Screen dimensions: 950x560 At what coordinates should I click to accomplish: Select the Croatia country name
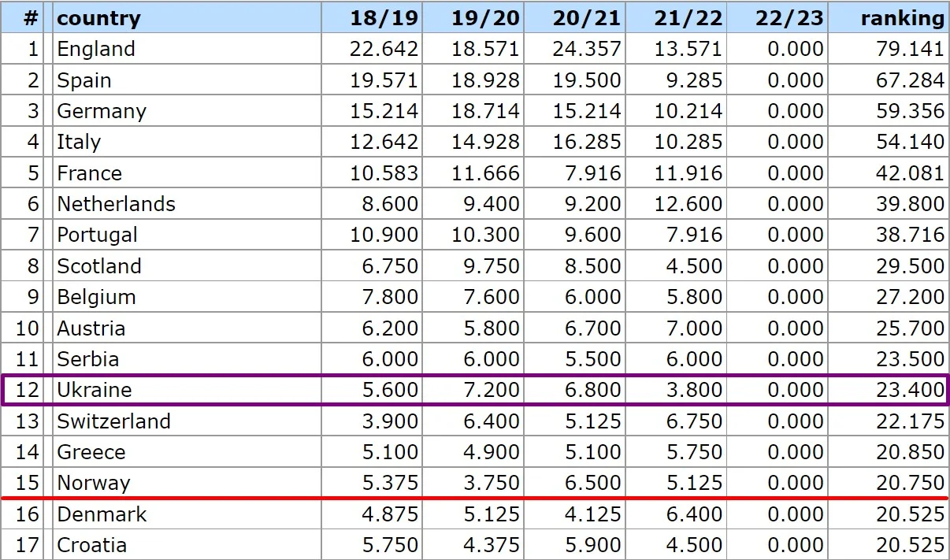91,545
